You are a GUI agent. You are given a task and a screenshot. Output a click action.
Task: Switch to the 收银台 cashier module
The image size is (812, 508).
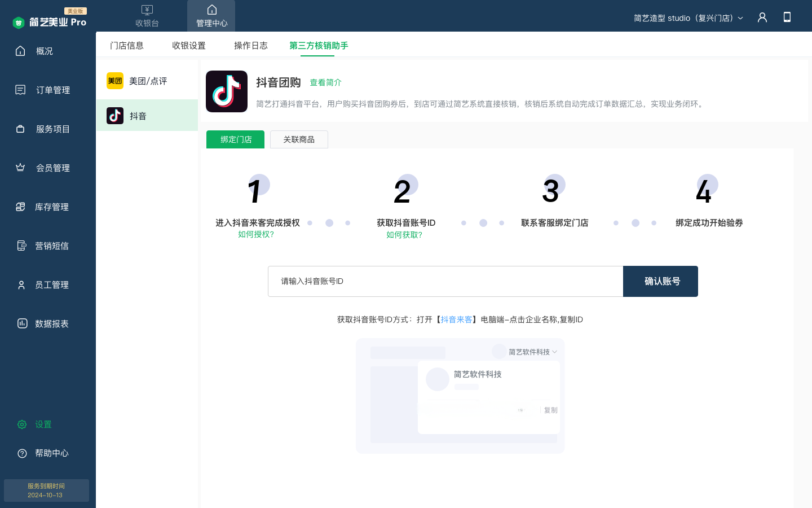point(147,16)
